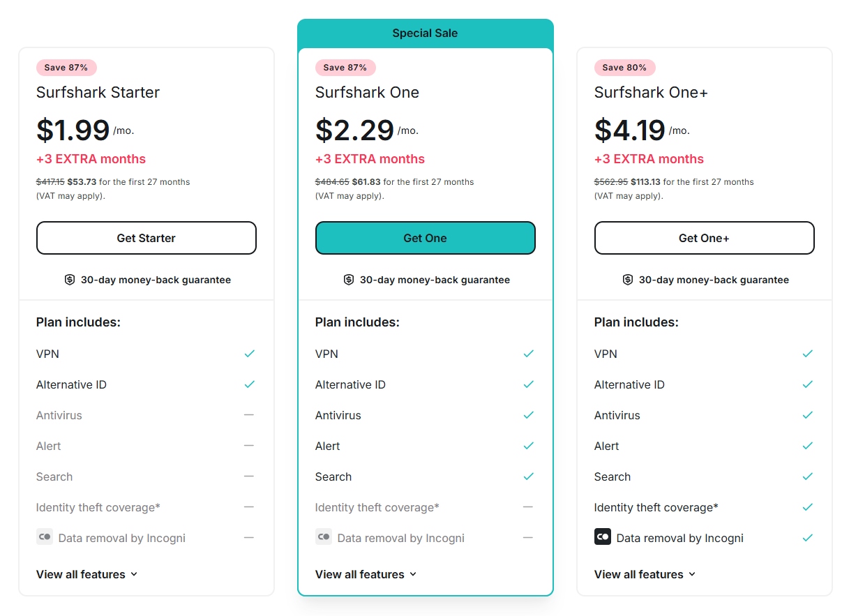849x616 pixels.
Task: Click the checkmark beside Alternative ID in Surfshark One
Action: (x=528, y=384)
